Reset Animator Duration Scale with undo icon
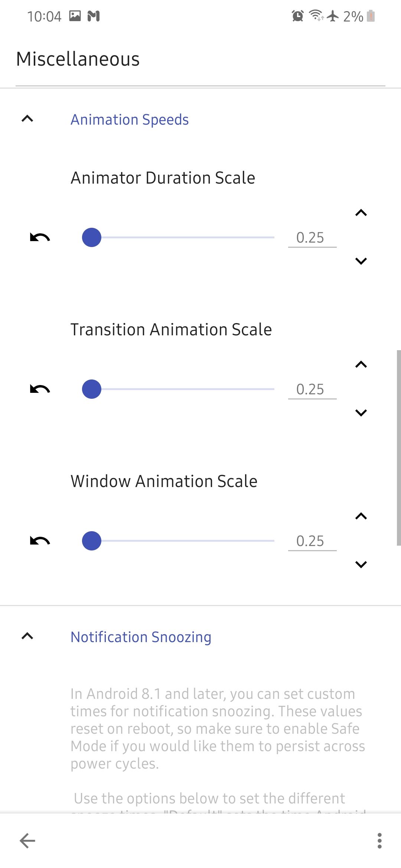This screenshot has height=868, width=401. (x=40, y=237)
